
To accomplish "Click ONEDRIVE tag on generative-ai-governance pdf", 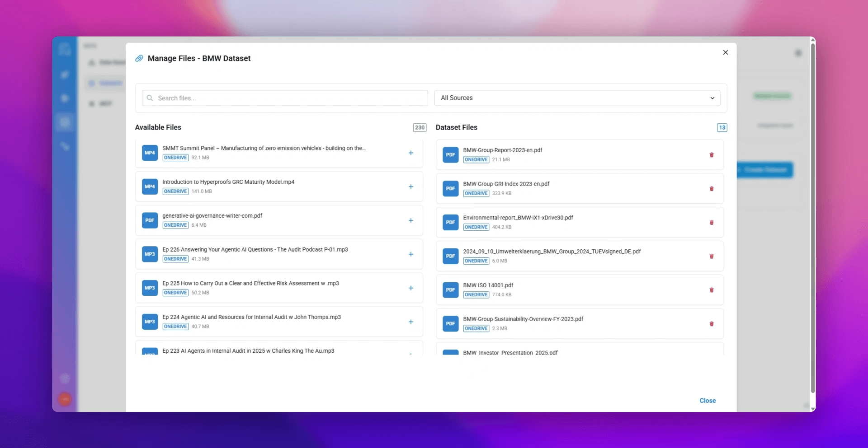I will coord(175,225).
